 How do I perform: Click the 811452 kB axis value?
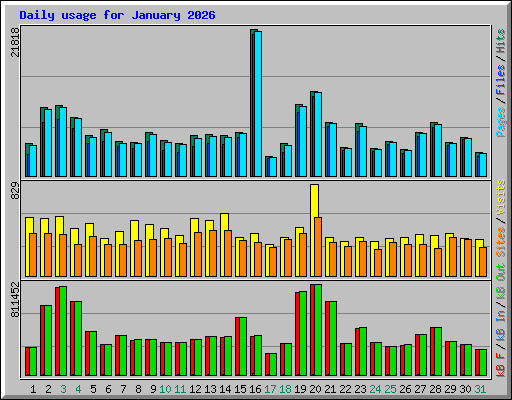click(15, 299)
